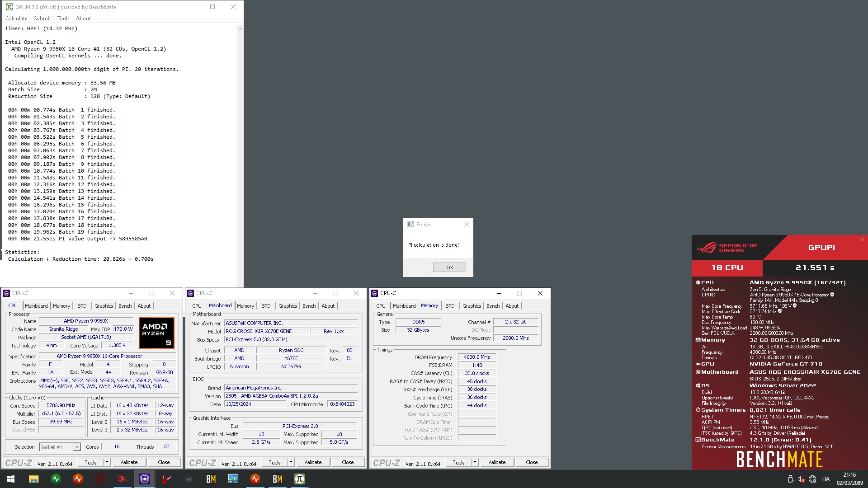The height and width of the screenshot is (488, 868).
Task: Click the Memory section icon in BenchMate panel
Action: (x=698, y=340)
